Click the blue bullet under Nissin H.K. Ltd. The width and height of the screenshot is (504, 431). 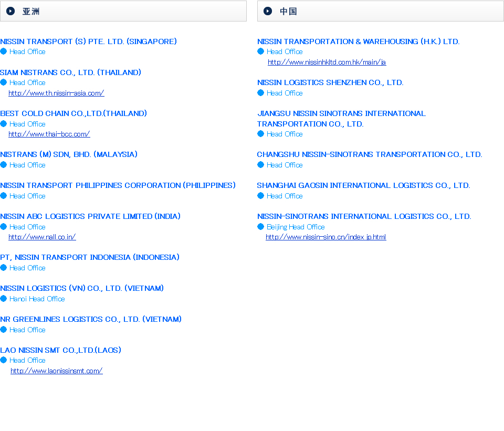coord(261,51)
